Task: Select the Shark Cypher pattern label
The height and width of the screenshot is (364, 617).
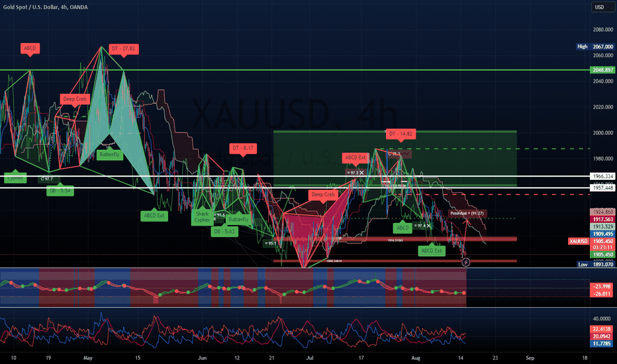Action: (203, 217)
